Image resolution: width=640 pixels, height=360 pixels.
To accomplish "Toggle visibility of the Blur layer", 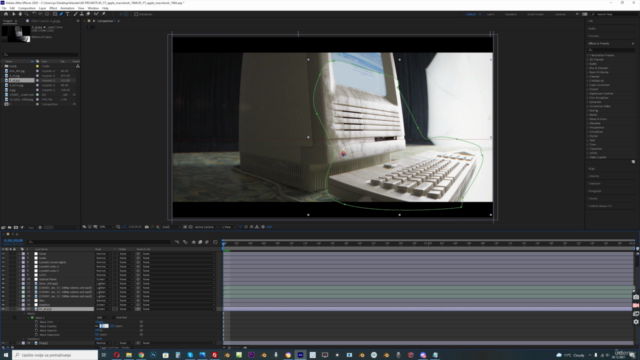I will click(3, 301).
